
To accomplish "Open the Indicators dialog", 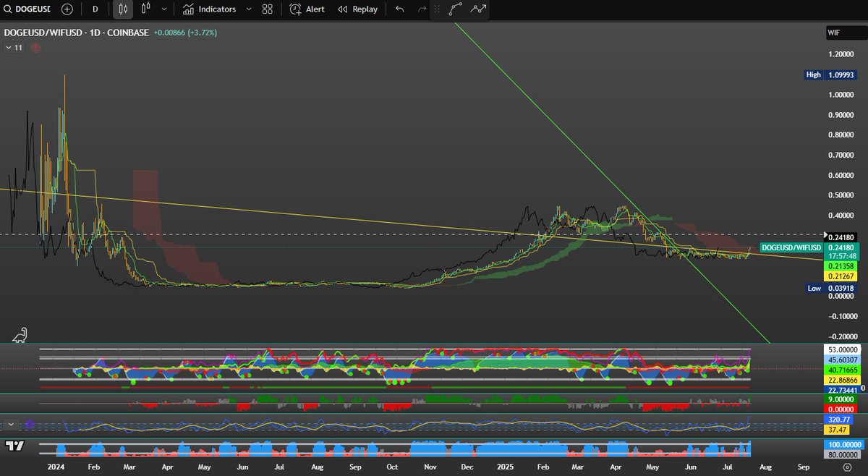I will (x=209, y=9).
